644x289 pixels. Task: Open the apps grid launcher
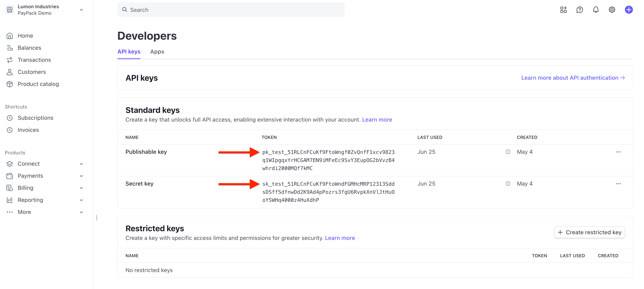pos(563,10)
